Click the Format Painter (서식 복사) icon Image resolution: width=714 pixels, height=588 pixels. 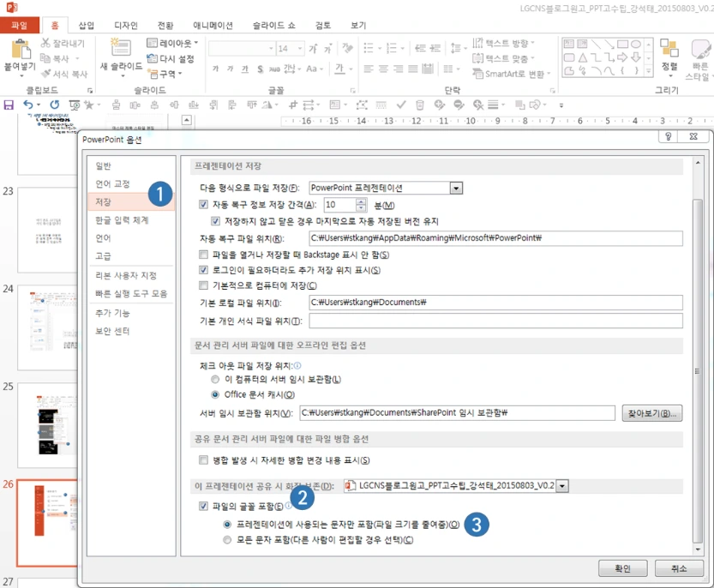[45, 74]
